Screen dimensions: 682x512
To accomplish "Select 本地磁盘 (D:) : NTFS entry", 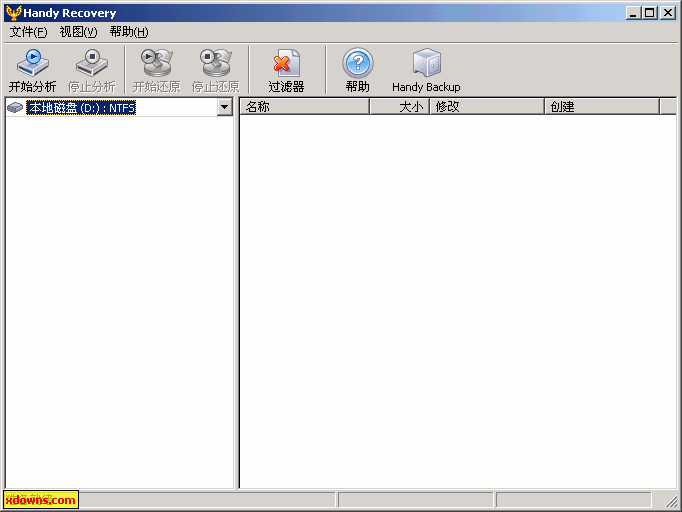I will pyautogui.click(x=81, y=107).
